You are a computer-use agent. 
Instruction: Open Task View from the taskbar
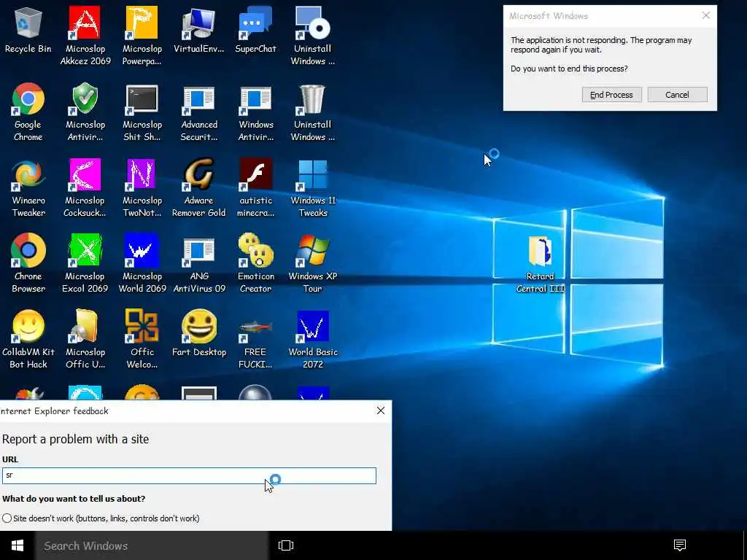click(x=286, y=545)
